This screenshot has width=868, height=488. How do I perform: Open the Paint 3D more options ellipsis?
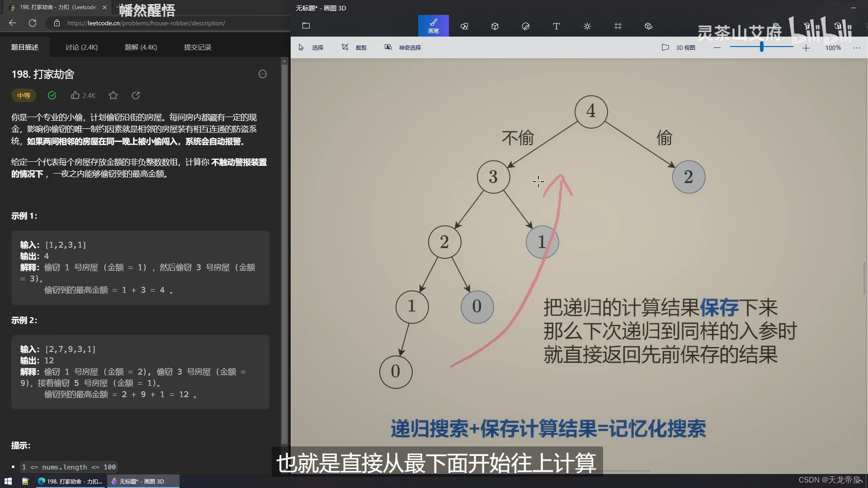[x=857, y=47]
